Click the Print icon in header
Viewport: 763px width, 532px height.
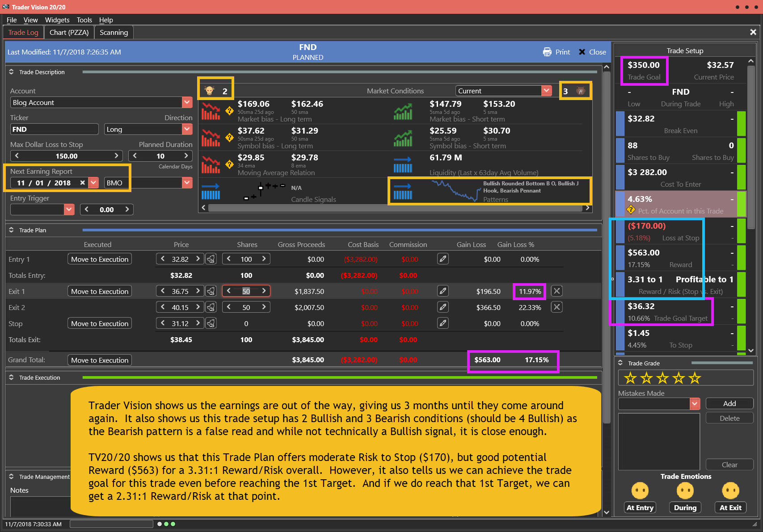(x=547, y=52)
